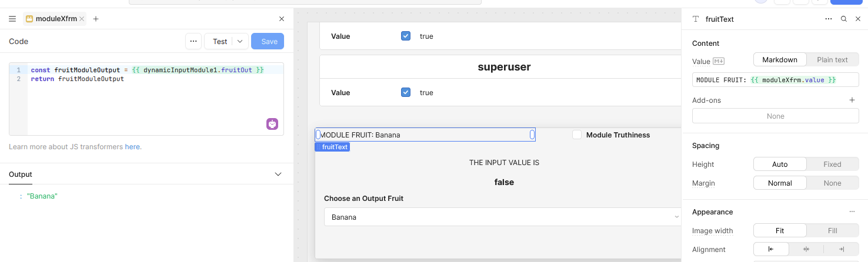This screenshot has height=262, width=868.
Task: Open the JS transformers 'here' link
Action: (132, 147)
